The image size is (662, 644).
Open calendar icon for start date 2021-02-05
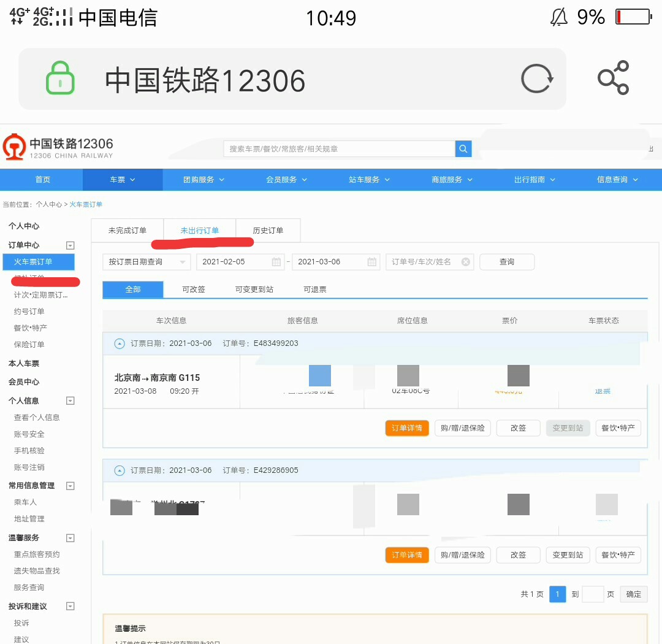point(276,262)
